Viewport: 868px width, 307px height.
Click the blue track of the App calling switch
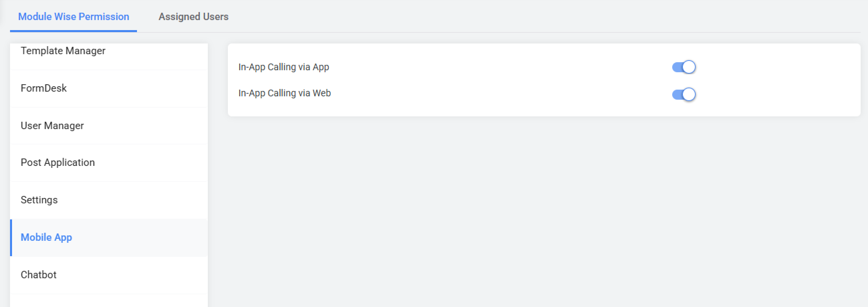(x=677, y=67)
